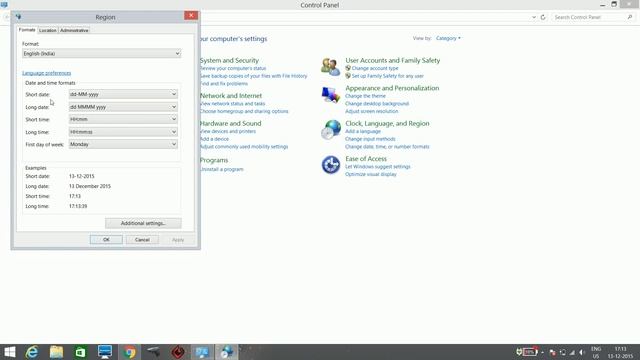Open the Format dropdown English (India)
The width and height of the screenshot is (640, 360).
tap(102, 53)
